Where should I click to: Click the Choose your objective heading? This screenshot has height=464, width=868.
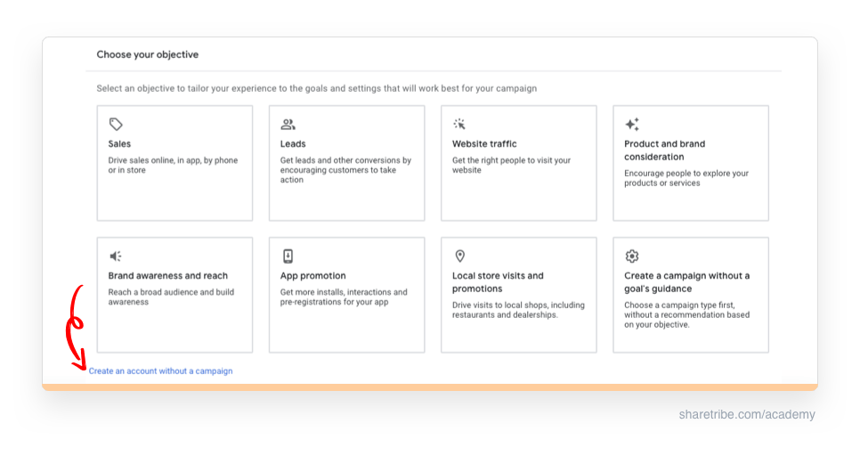click(148, 55)
